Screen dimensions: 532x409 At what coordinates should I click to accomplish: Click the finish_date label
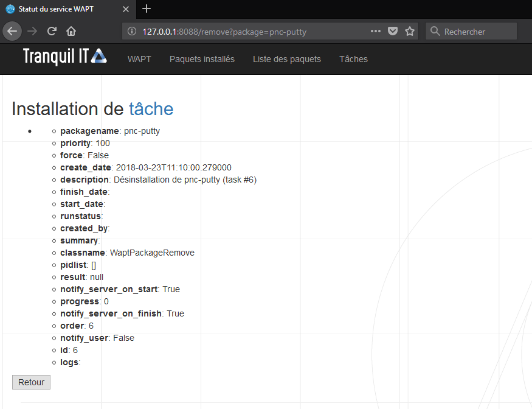tap(85, 192)
